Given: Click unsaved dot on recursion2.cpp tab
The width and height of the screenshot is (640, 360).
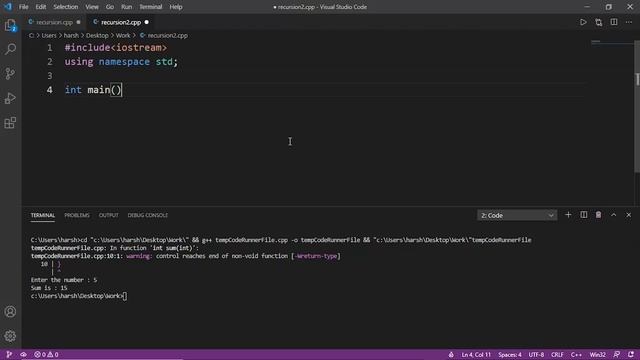Looking at the screenshot, I should (x=147, y=22).
